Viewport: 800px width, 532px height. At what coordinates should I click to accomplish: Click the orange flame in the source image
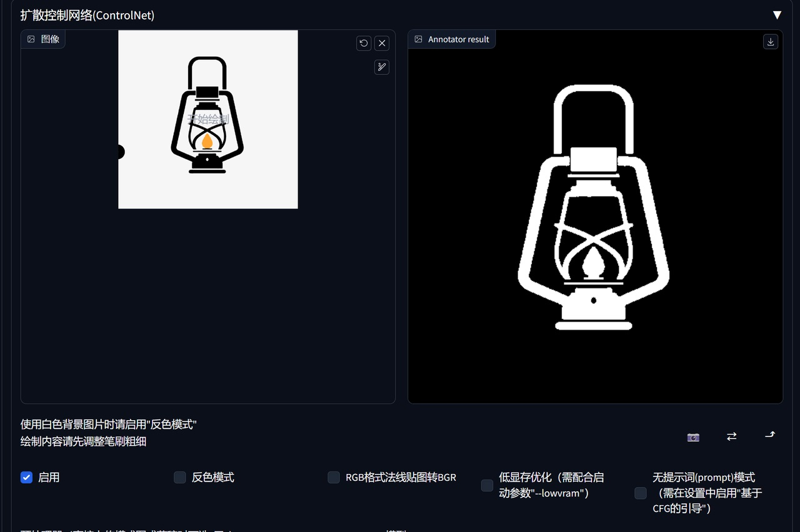pyautogui.click(x=207, y=142)
